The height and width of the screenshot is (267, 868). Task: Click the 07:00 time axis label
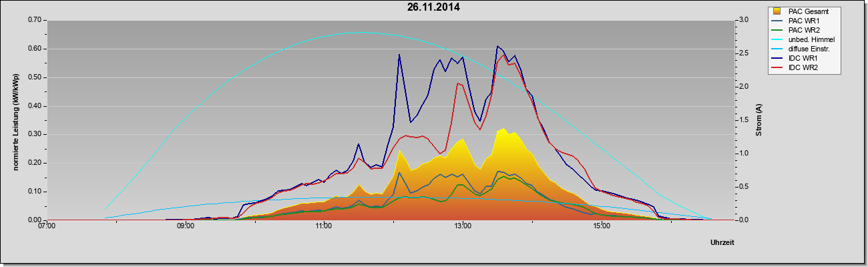(47, 227)
